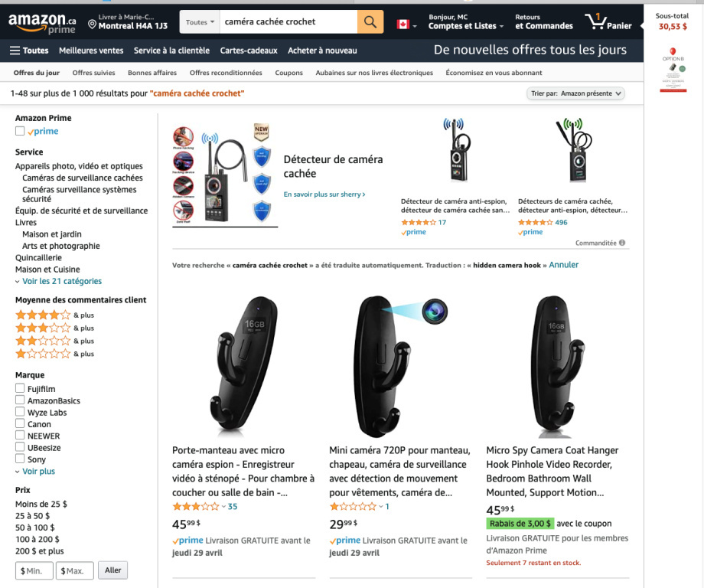
Task: Open the Toutes hamburger menu
Action: 29,51
